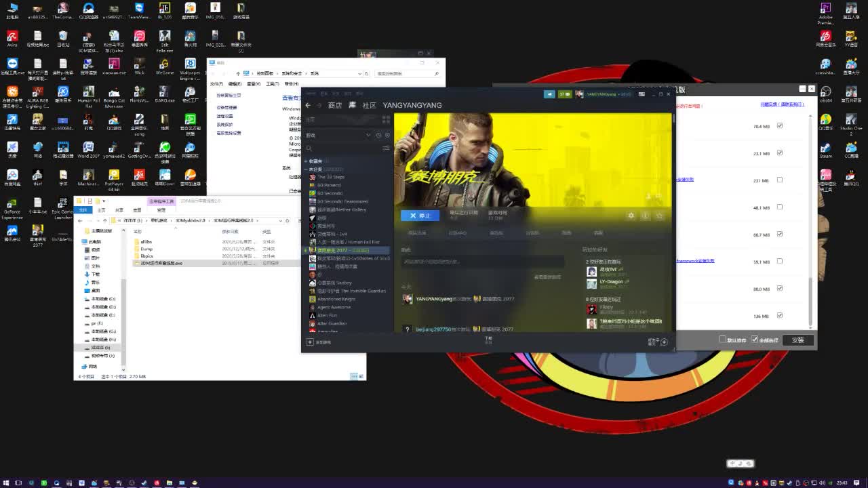868x488 pixels.
Task: Open the Epic Games Launcher desktop icon
Action: point(62,209)
